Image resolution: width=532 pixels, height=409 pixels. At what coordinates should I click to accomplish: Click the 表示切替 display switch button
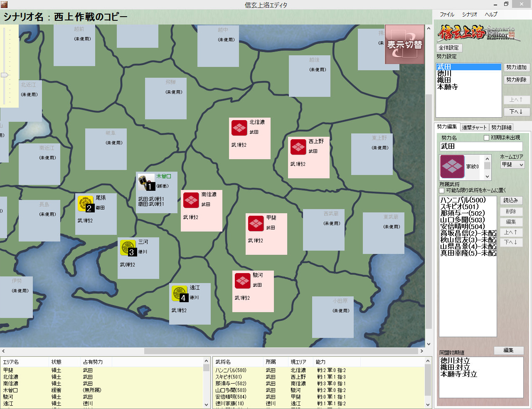click(404, 44)
